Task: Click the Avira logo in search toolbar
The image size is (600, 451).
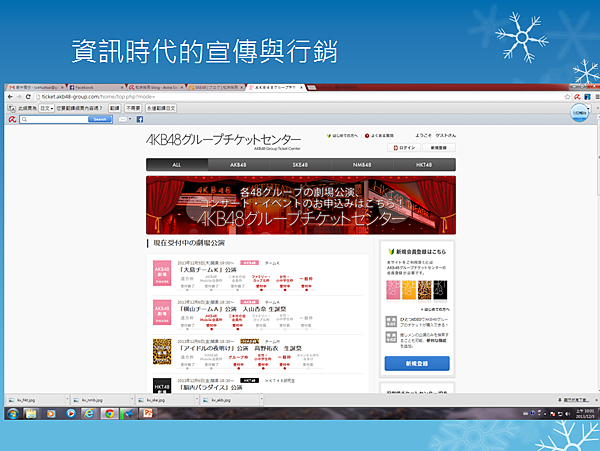Action: (12, 119)
